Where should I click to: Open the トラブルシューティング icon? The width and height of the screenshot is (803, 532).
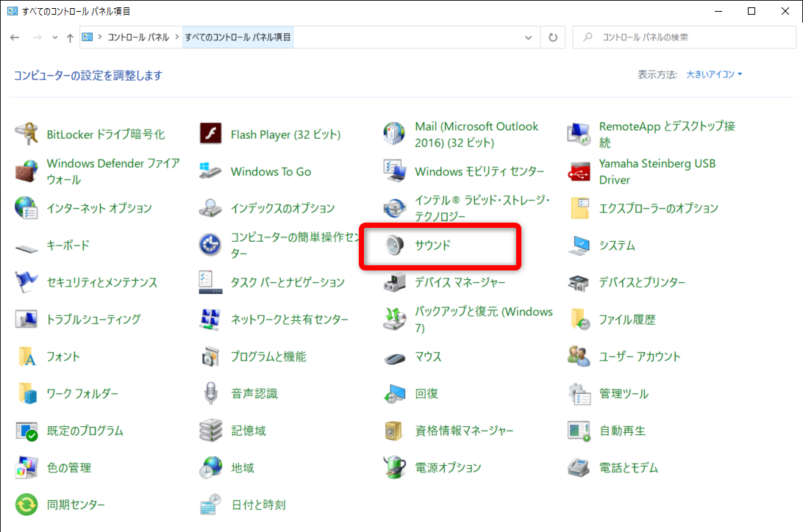[26, 319]
